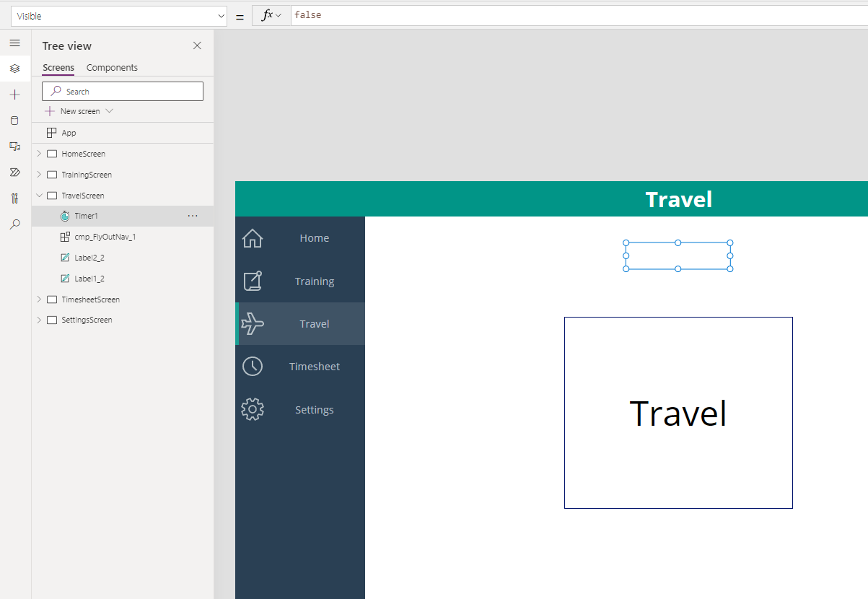Viewport: 868px width, 599px height.
Task: Click Training in the app navigation
Action: coord(315,281)
